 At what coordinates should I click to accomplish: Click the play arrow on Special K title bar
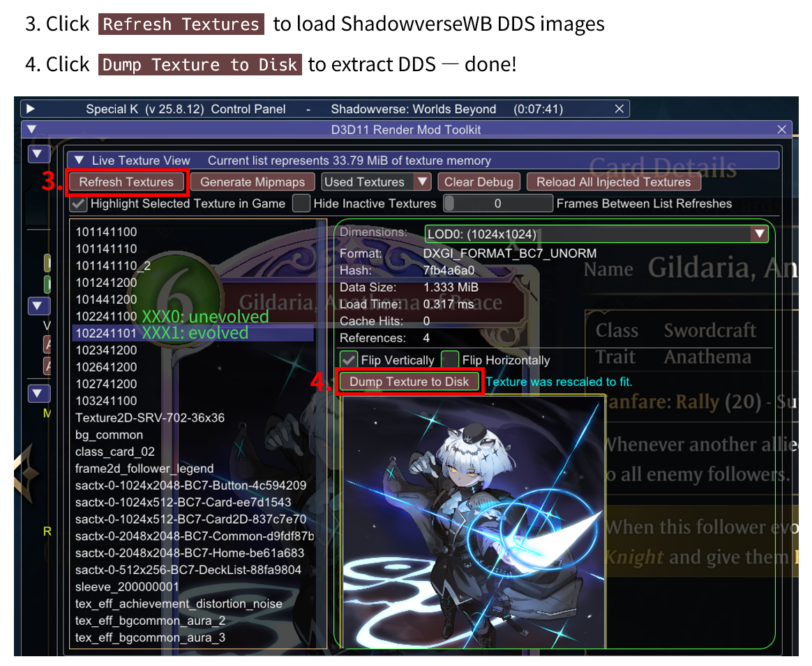(30, 109)
